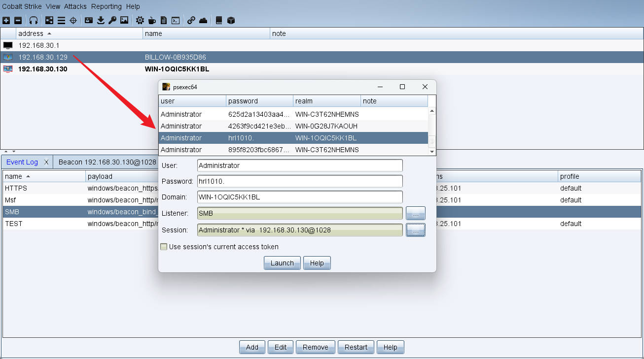Click Help button in psexec64 dialog

coord(317,263)
